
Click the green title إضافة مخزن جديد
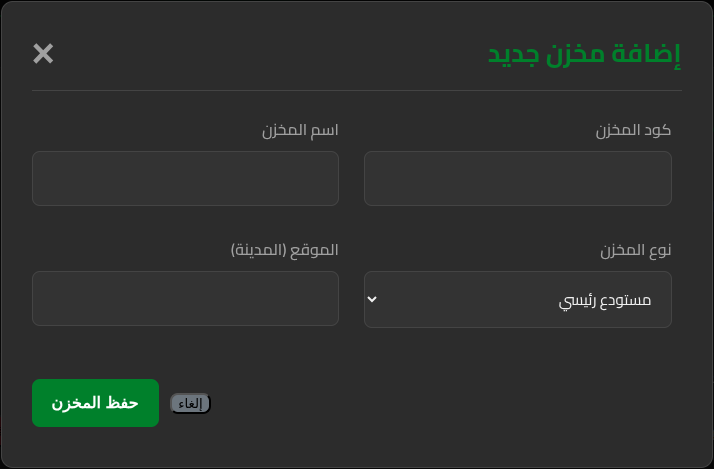[584, 54]
